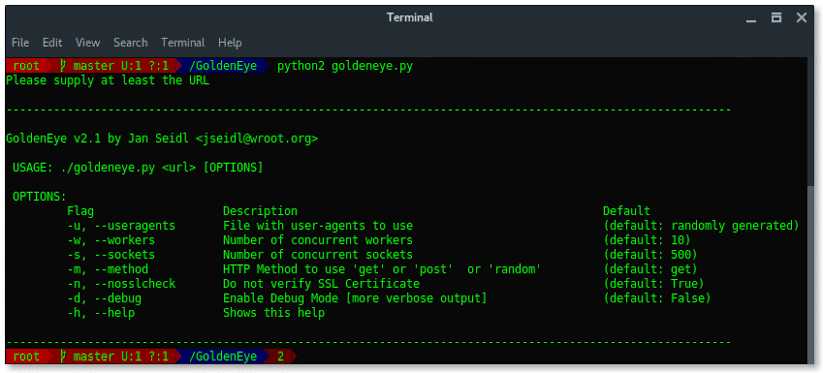The image size is (823, 373).
Task: Click the '-w, --workers' flag
Action: click(111, 240)
